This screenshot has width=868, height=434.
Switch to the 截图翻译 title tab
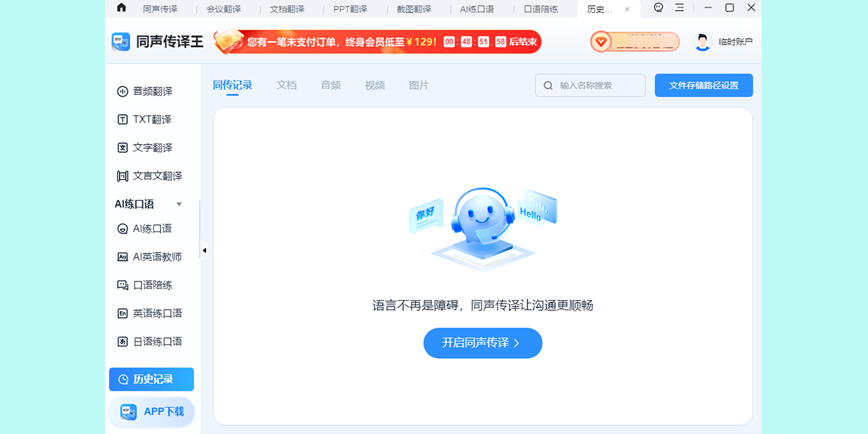pos(414,9)
